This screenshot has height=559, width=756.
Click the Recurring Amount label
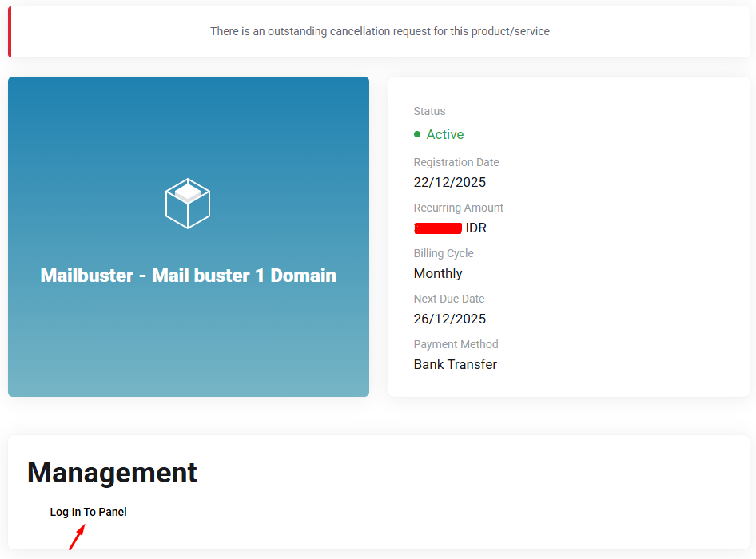458,208
